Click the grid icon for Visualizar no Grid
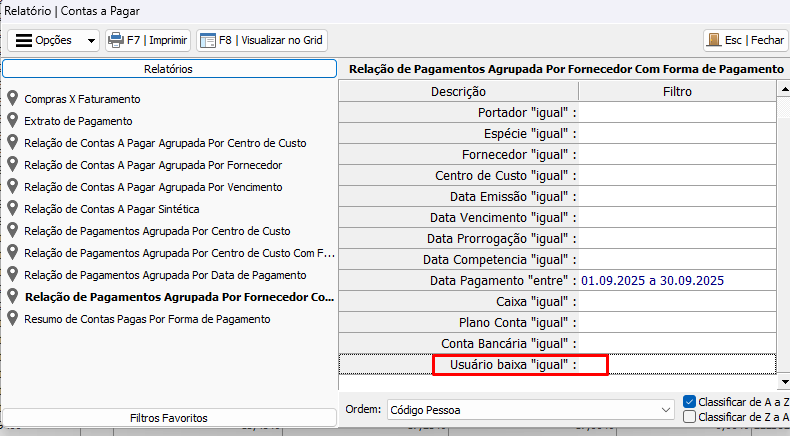 [x=208, y=41]
